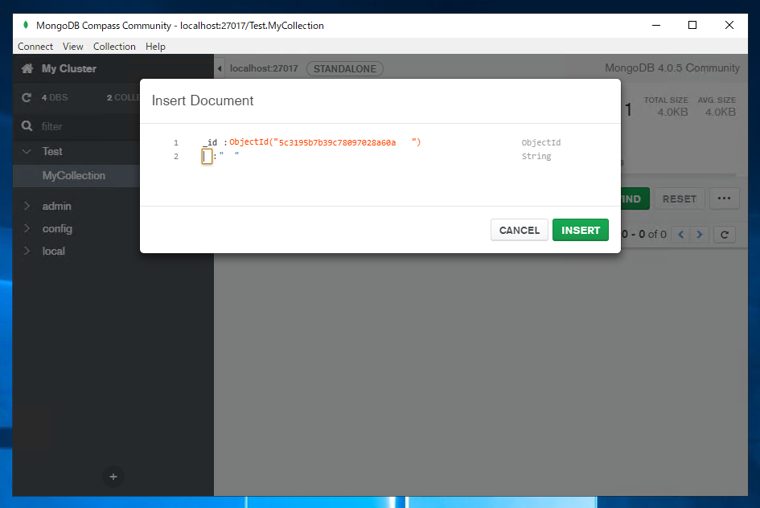Expand the local database
The height and width of the screenshot is (508, 760).
(x=27, y=251)
